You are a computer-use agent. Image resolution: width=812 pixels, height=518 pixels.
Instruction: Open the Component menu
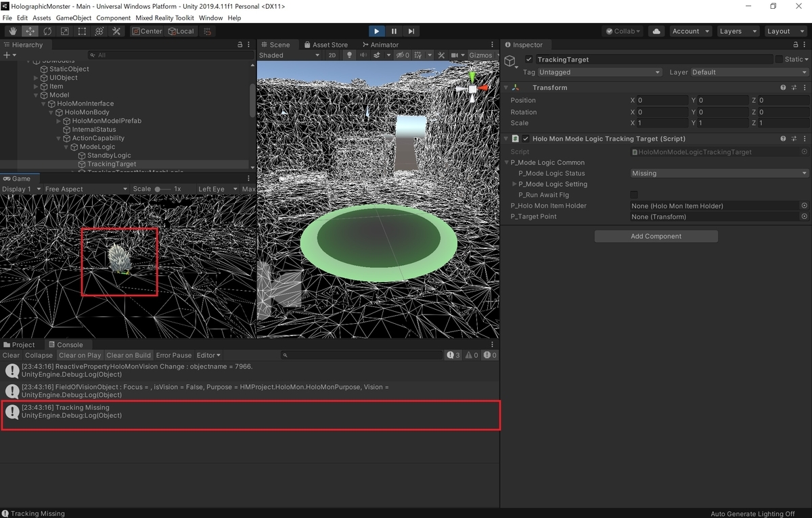(114, 18)
